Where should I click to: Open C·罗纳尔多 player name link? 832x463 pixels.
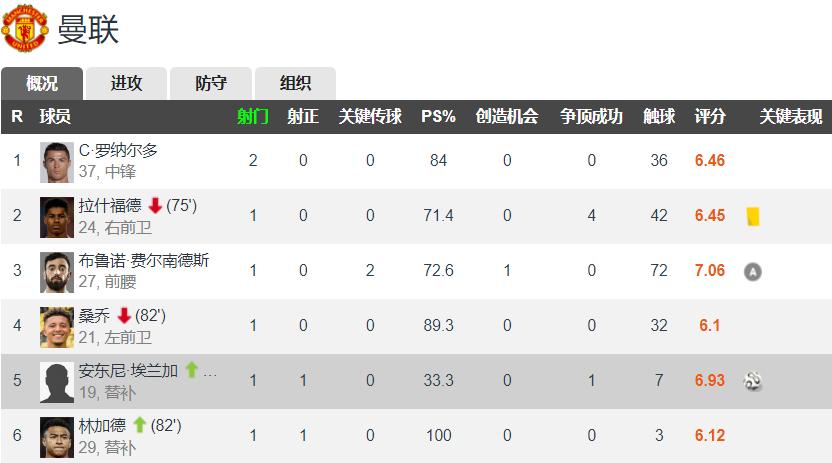pos(118,150)
